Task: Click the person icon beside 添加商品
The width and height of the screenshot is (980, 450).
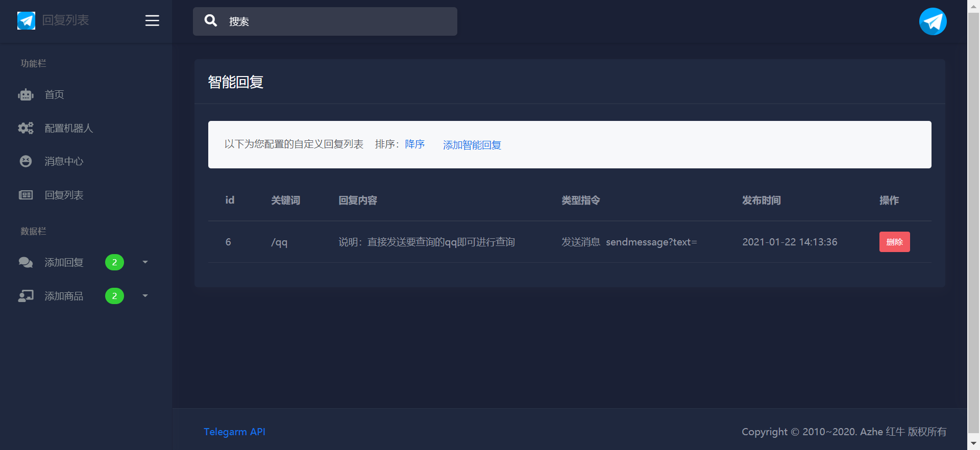Action: click(26, 296)
